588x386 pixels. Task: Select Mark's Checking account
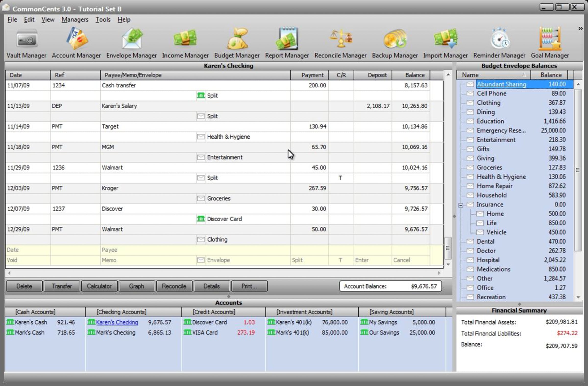[116, 332]
